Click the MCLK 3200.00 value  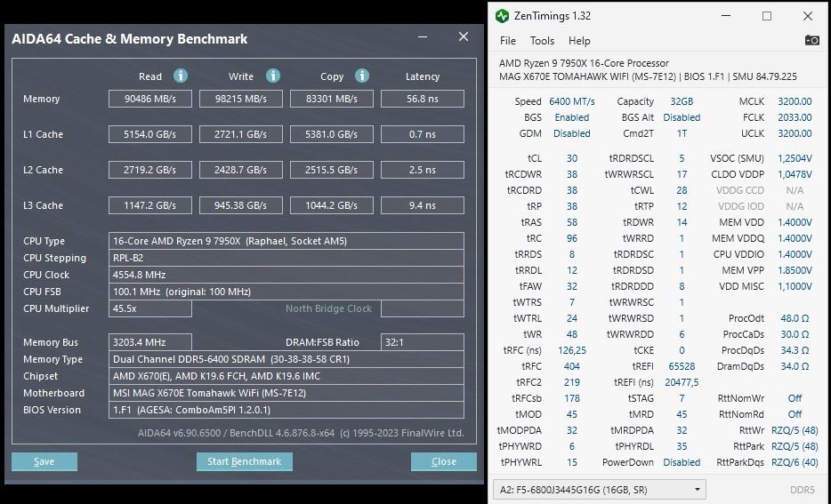tap(795, 101)
